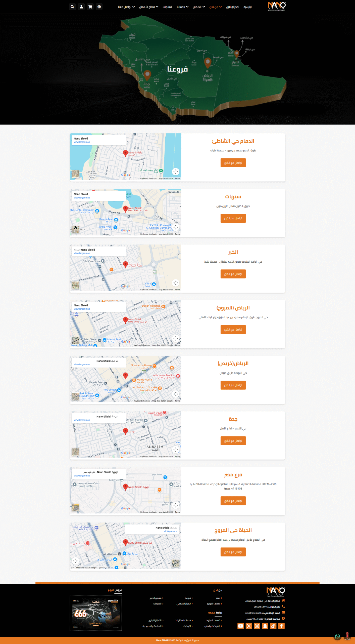Open the فروعنا footer link

189,598
